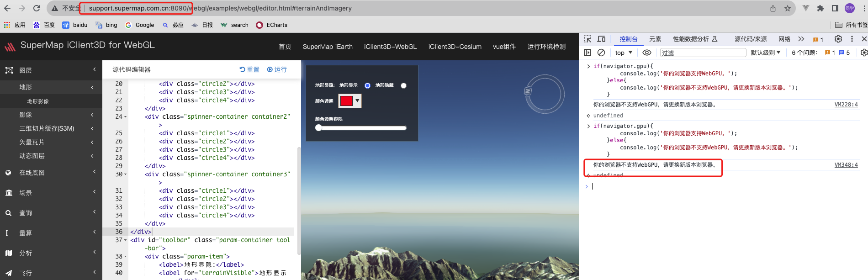
Task: Click the 图层 layers sidebar icon
Action: pyautogui.click(x=9, y=70)
